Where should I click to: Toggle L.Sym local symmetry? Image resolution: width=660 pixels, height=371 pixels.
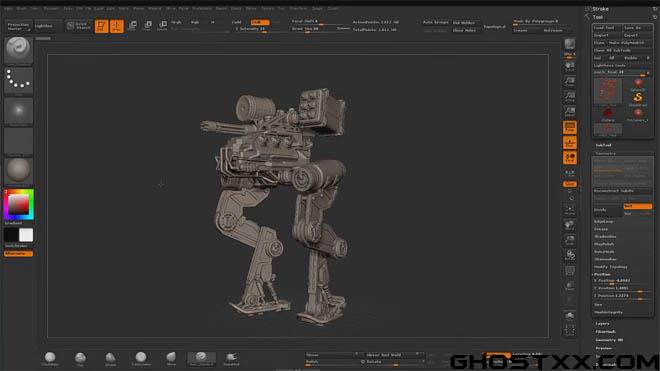pyautogui.click(x=570, y=173)
